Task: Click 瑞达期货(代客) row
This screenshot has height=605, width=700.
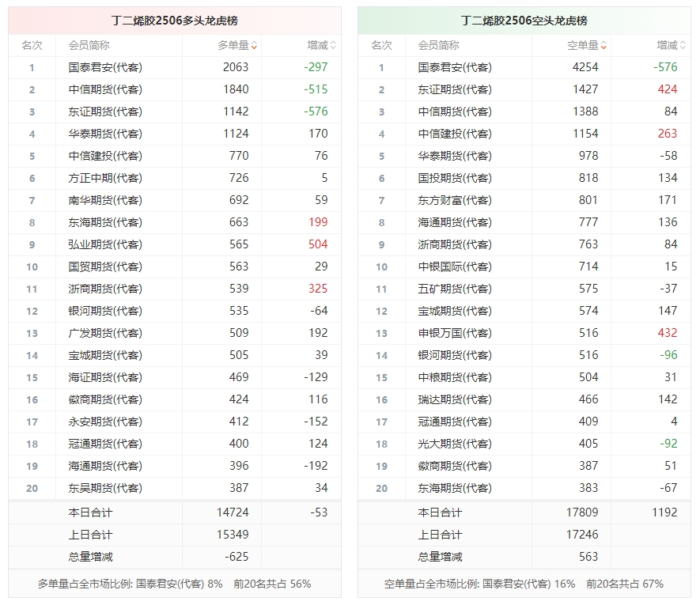Action: point(524,399)
